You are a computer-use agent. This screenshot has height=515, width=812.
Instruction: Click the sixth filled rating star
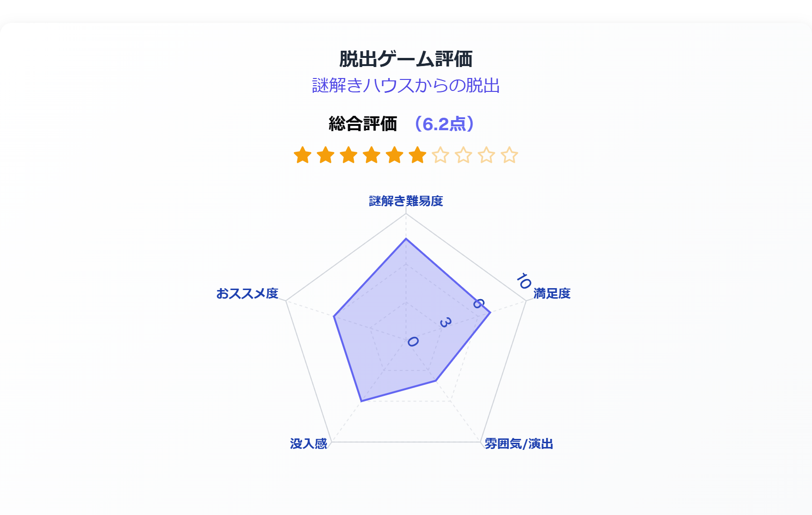417,155
